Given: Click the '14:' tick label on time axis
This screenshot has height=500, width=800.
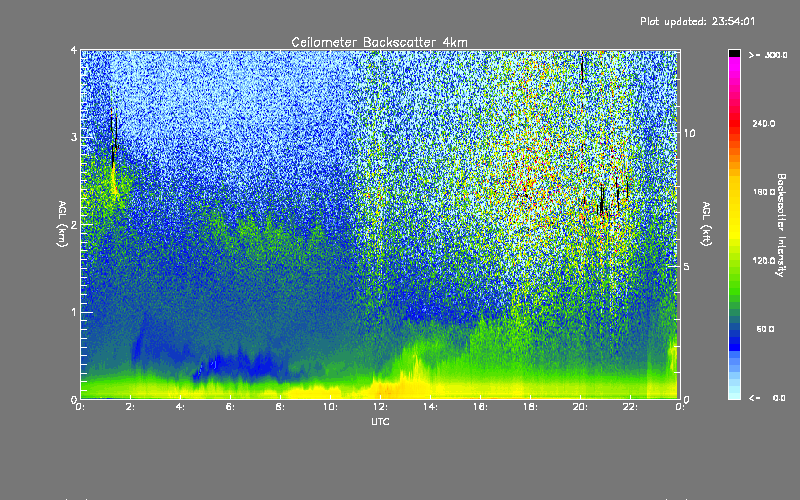Looking at the screenshot, I should point(431,407).
